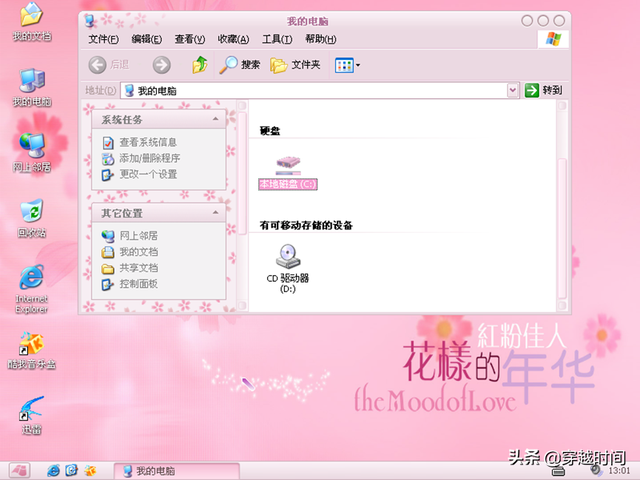640x480 pixels.
Task: Click 查看系统信息 link
Action: (148, 142)
